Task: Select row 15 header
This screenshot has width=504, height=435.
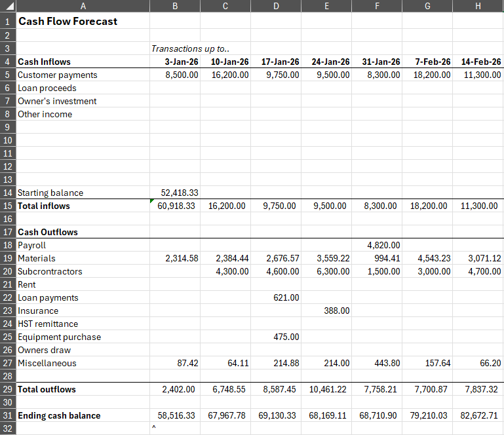Action: point(8,206)
